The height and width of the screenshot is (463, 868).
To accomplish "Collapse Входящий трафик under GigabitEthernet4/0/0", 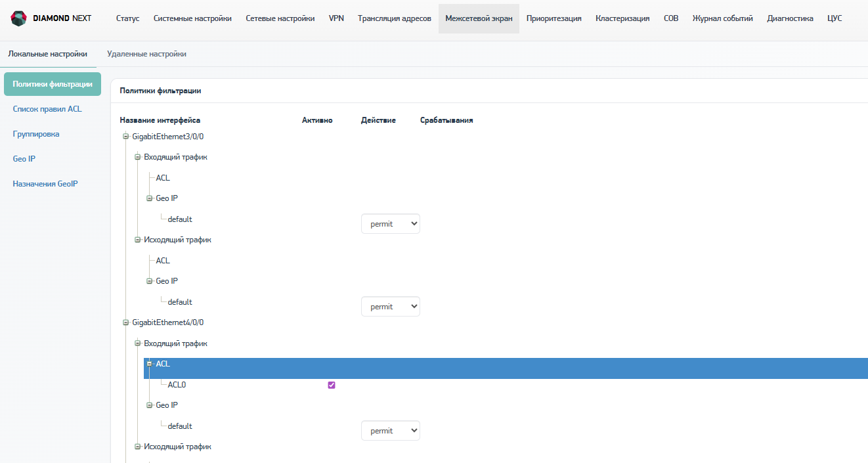I will (138, 343).
